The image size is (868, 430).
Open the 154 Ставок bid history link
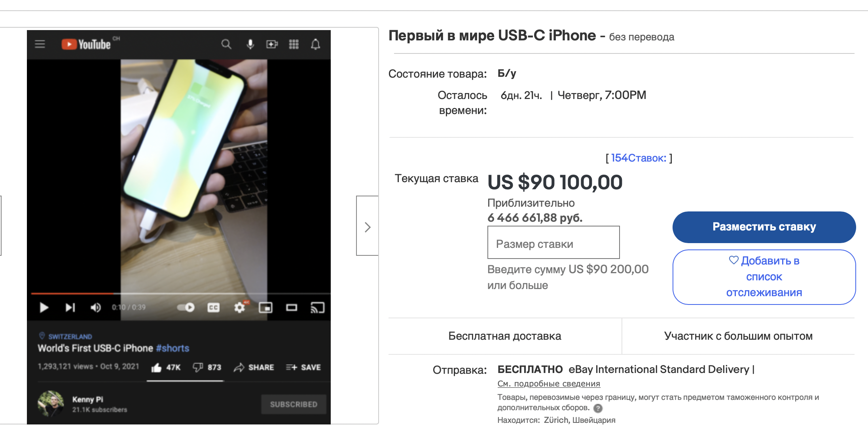(x=639, y=158)
